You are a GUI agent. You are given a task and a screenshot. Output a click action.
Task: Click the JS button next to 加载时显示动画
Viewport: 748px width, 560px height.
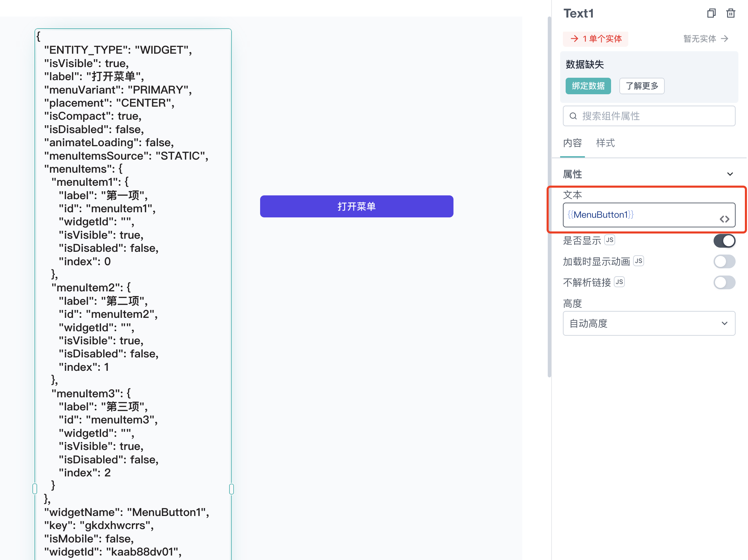(639, 261)
